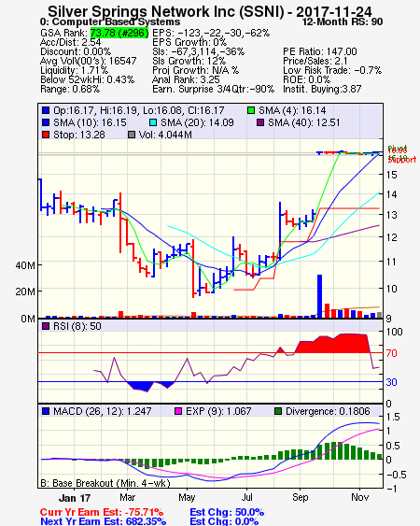
Task: Click the red 70 RSI level label
Action: point(391,353)
